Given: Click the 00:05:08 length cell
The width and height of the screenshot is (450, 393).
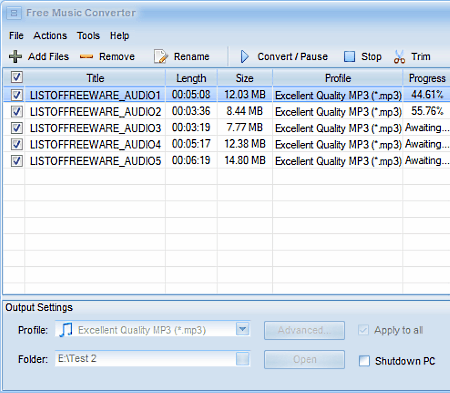Looking at the screenshot, I should 191,95.
